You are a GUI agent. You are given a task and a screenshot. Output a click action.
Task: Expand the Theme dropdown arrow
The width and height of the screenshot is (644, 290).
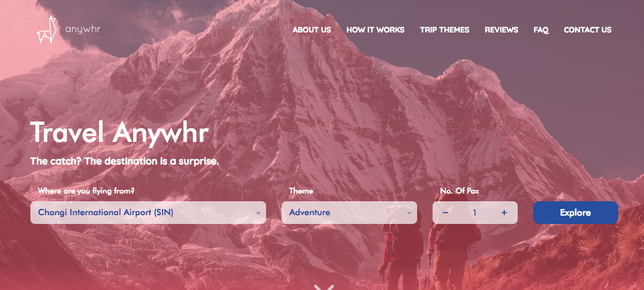(x=409, y=213)
